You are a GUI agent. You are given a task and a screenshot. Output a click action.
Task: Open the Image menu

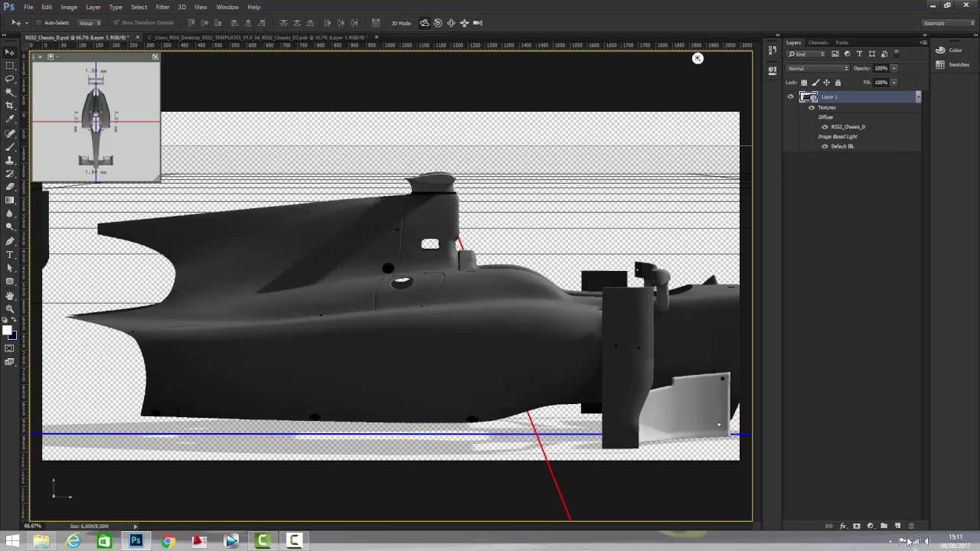(x=69, y=7)
